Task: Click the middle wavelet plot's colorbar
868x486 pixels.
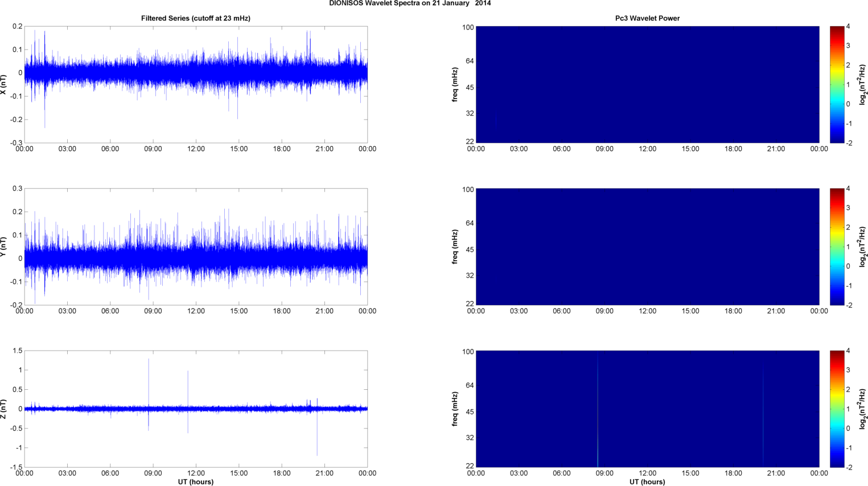Action: 837,246
